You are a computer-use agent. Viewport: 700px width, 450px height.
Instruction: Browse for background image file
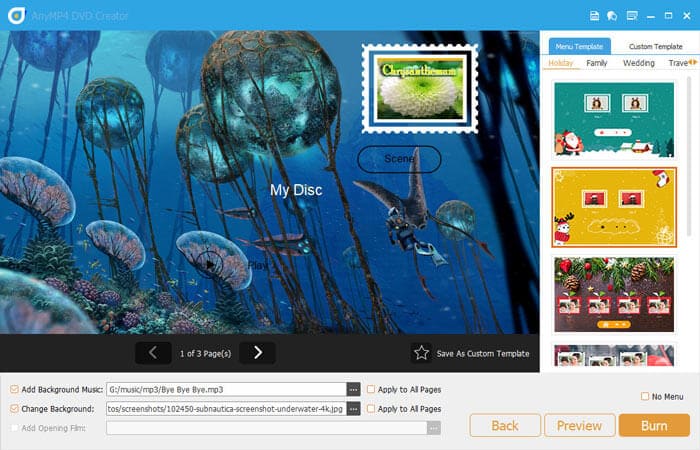(x=353, y=409)
